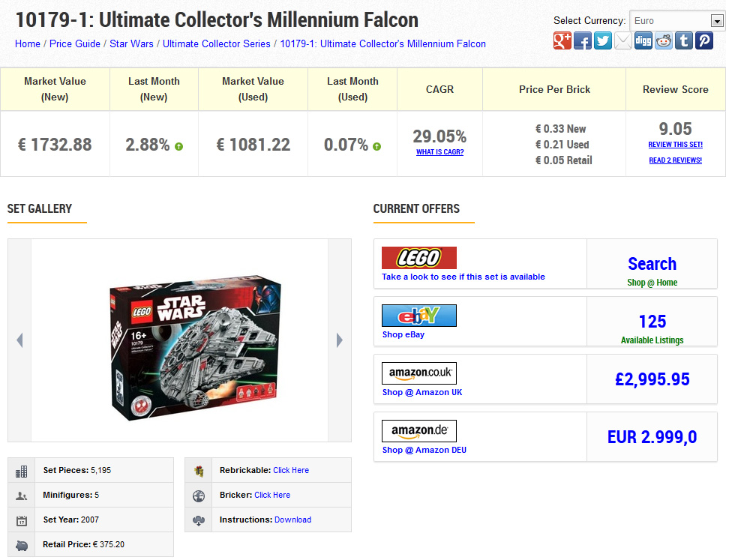729x560 pixels.
Task: Share on Facebook icon
Action: (x=583, y=41)
